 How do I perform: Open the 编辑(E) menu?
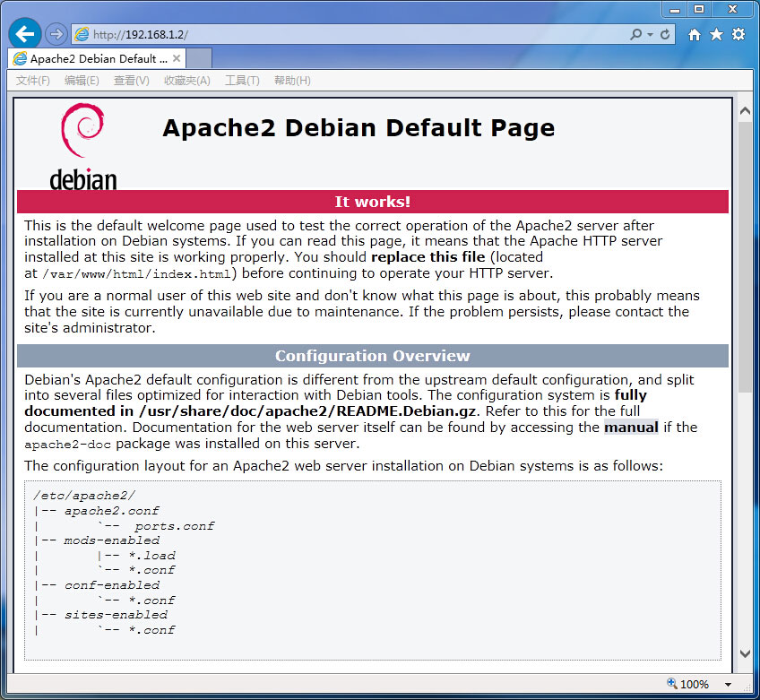[82, 80]
